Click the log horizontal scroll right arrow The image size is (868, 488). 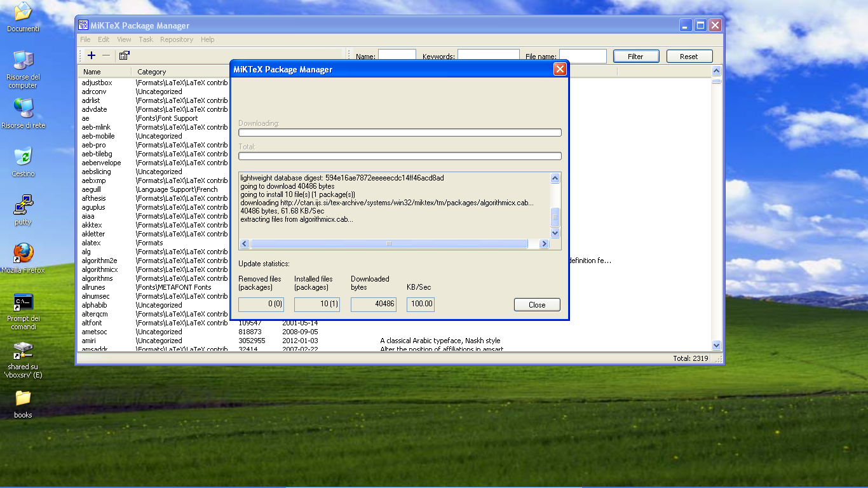(544, 244)
